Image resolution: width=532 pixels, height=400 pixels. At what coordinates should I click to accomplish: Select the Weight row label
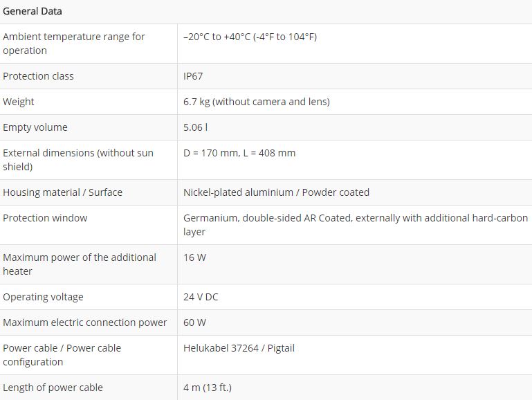click(x=18, y=102)
